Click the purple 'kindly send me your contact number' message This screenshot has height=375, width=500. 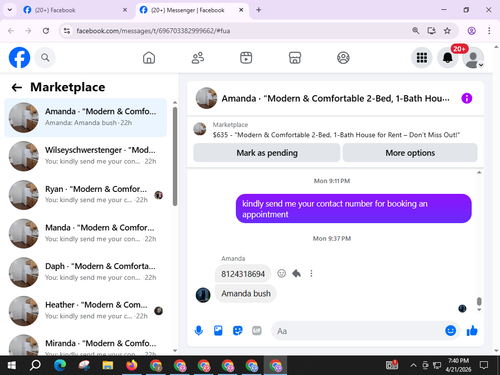(354, 209)
